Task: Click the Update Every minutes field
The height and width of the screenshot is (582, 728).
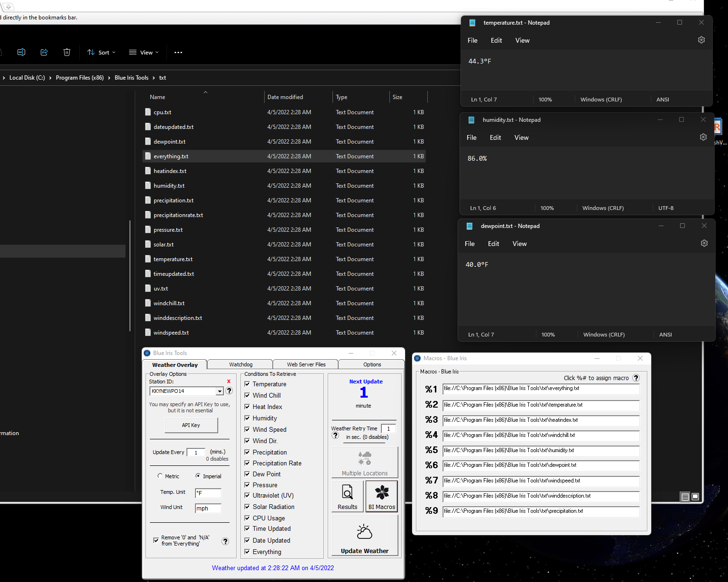Action: [x=195, y=452]
